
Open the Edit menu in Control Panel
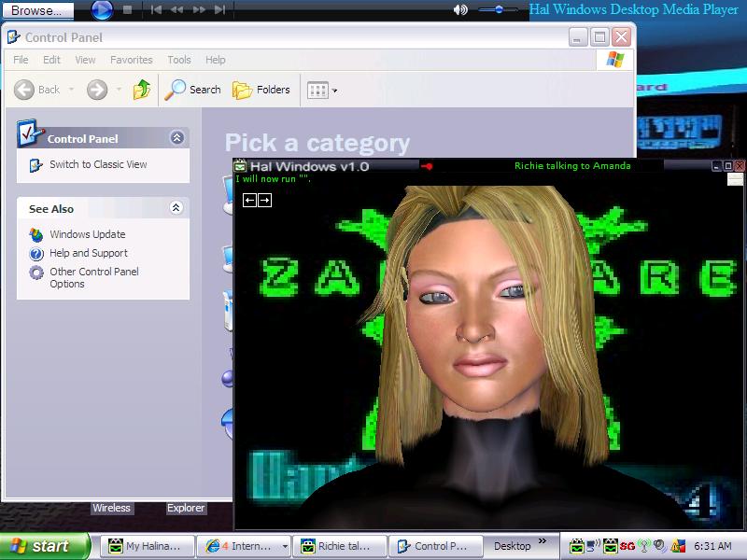[51, 60]
